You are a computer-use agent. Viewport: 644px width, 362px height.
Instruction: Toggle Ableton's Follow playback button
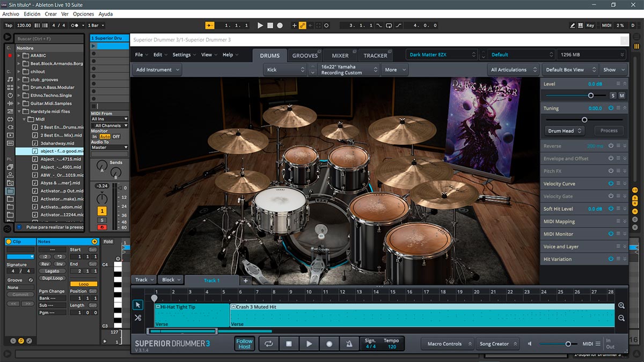210,25
